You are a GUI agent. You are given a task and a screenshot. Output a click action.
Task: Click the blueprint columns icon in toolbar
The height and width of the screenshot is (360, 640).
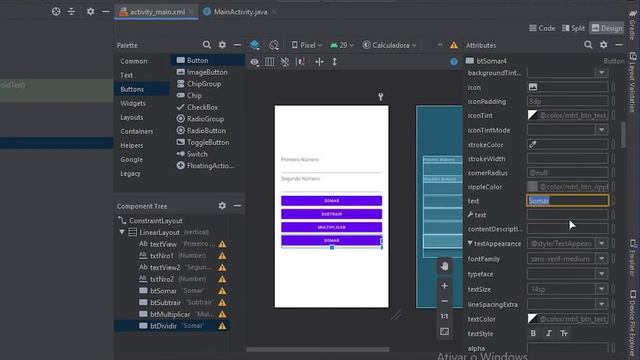point(270,62)
